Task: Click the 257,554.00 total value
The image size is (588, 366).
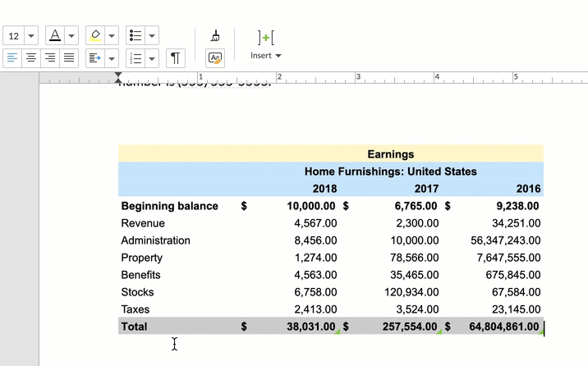Action: 410,327
